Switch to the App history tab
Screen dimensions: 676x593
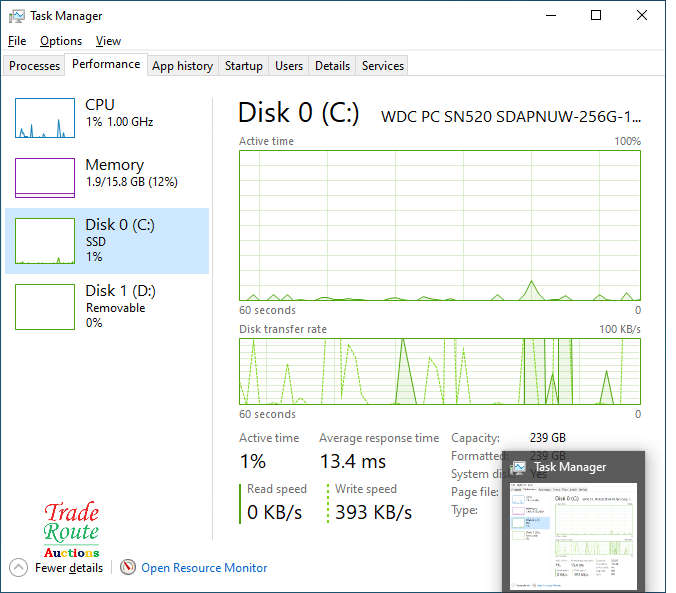[182, 66]
